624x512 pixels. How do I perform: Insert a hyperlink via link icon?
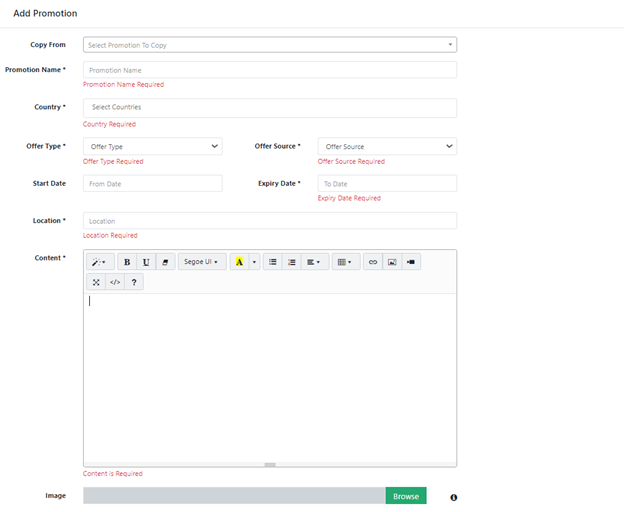(373, 262)
